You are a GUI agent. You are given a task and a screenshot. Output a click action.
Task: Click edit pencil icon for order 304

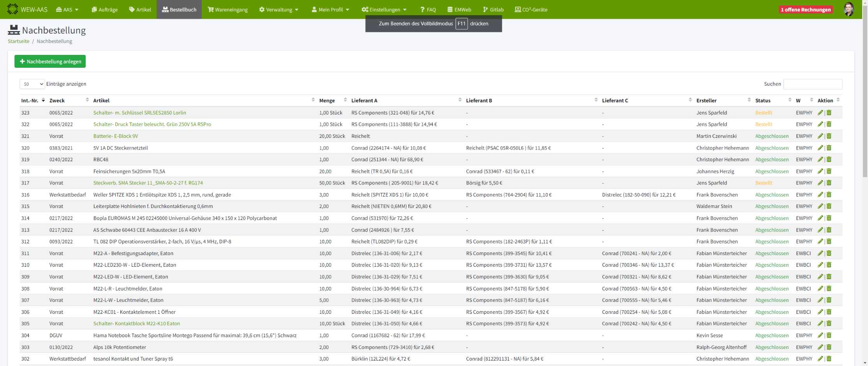coord(820,335)
